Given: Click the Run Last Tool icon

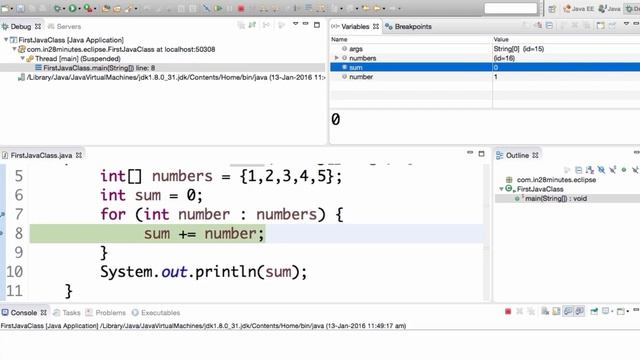Looking at the screenshot, I should pyautogui.click(x=87, y=8).
